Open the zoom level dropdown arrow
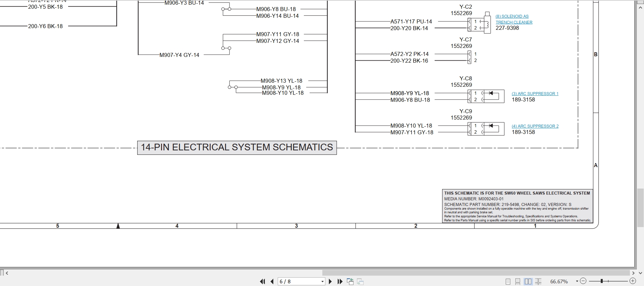 tap(577, 281)
